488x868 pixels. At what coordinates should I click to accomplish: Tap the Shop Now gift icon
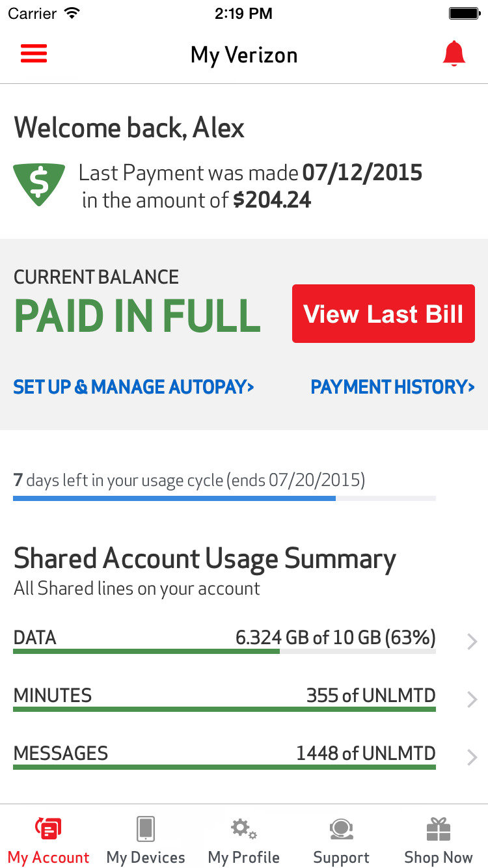(439, 829)
